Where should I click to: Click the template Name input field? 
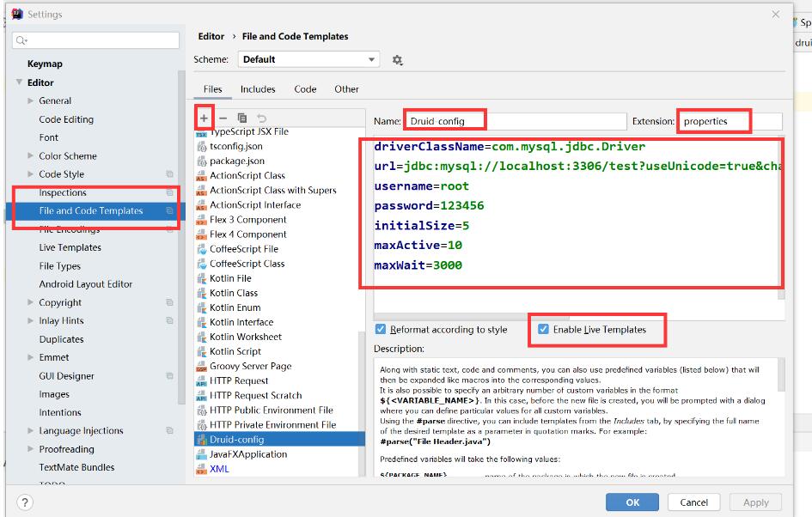pyautogui.click(x=516, y=121)
